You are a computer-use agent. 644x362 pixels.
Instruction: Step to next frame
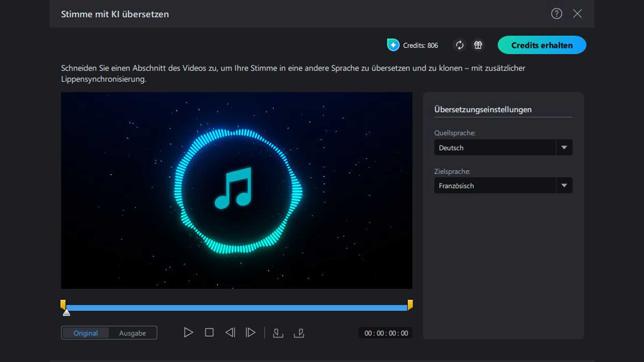(x=251, y=333)
